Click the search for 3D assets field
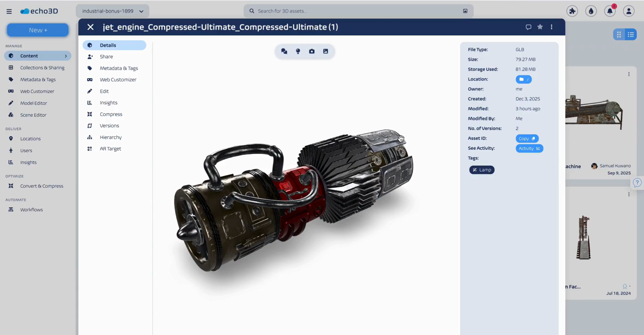 [x=314, y=11]
